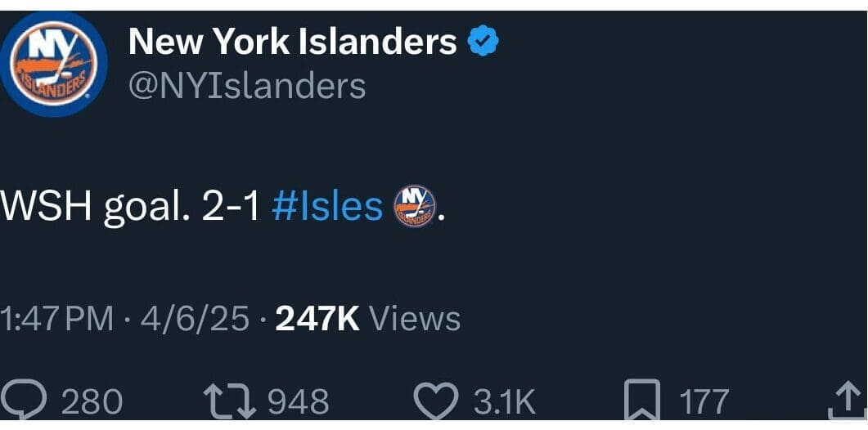Viewport: 868px width, 430px height.
Task: Like the tweet with the heart icon
Action: pyautogui.click(x=437, y=402)
